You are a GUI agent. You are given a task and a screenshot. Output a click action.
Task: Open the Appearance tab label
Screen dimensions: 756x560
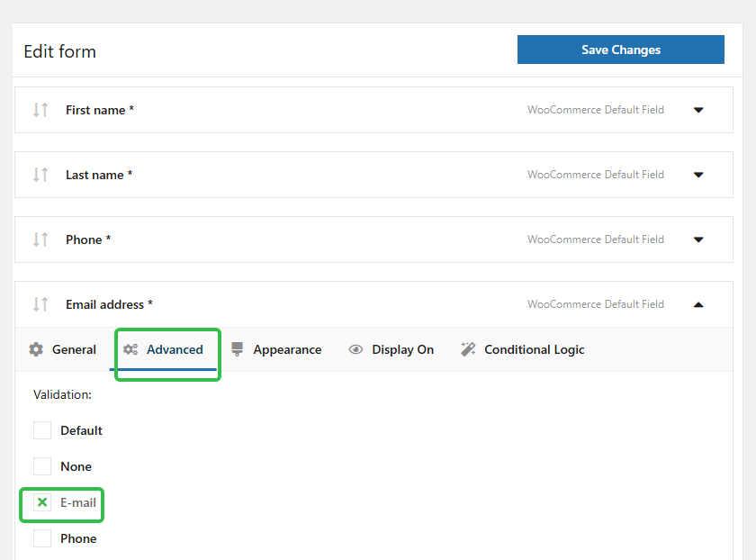click(x=287, y=349)
